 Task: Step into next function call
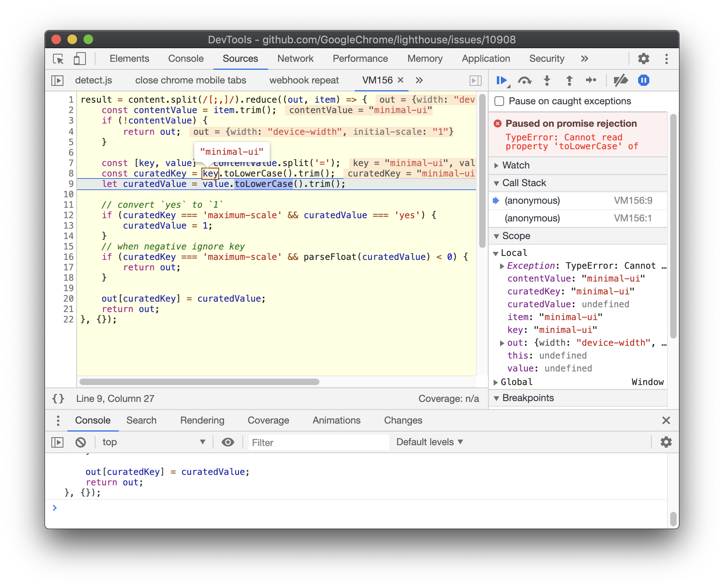pyautogui.click(x=547, y=81)
